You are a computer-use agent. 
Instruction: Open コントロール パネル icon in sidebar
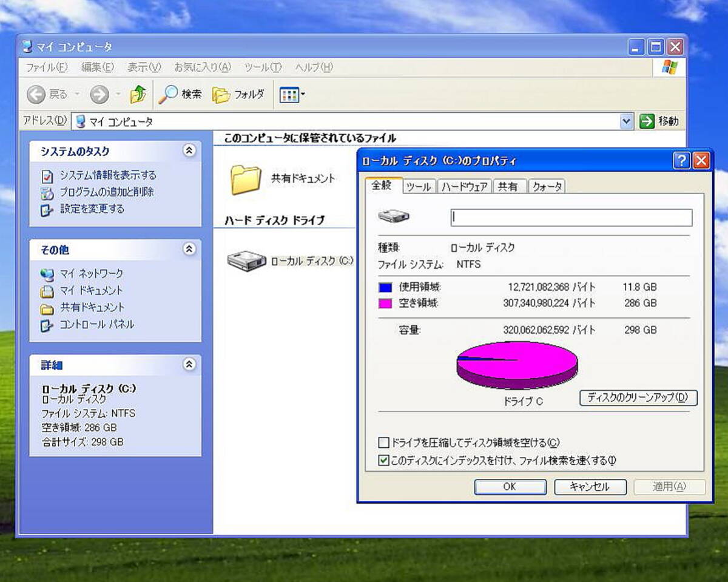coord(47,325)
